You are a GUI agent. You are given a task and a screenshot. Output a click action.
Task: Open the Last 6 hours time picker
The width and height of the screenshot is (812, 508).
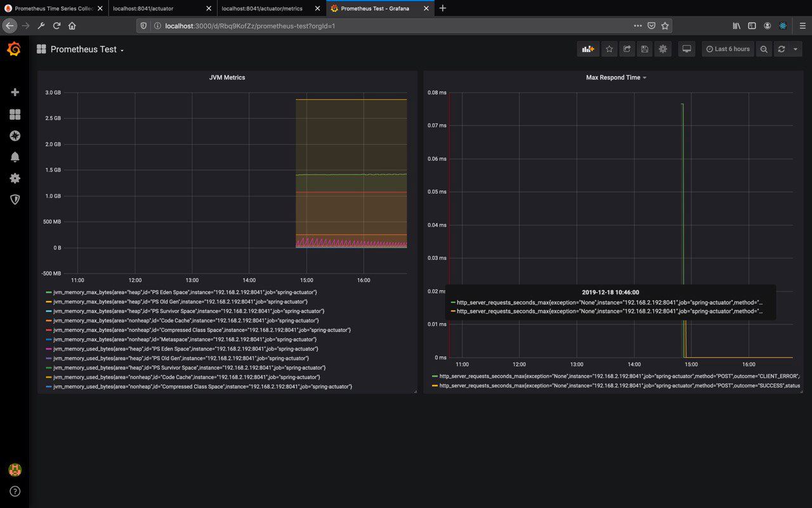tap(728, 49)
